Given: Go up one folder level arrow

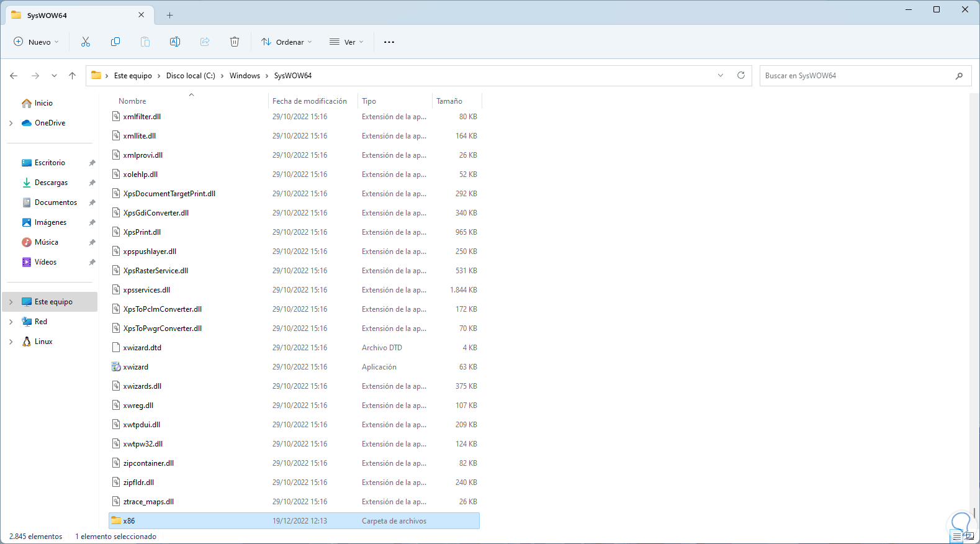Looking at the screenshot, I should (72, 76).
